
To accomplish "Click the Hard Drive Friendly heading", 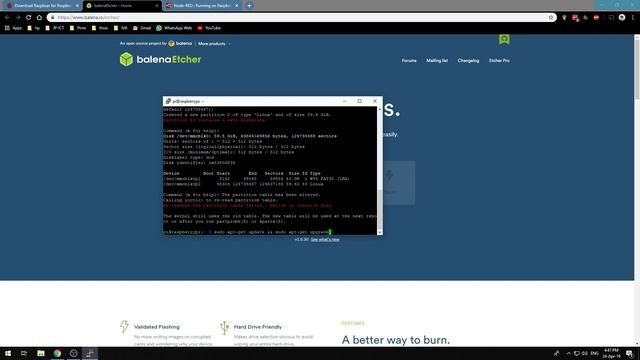I will (258, 327).
